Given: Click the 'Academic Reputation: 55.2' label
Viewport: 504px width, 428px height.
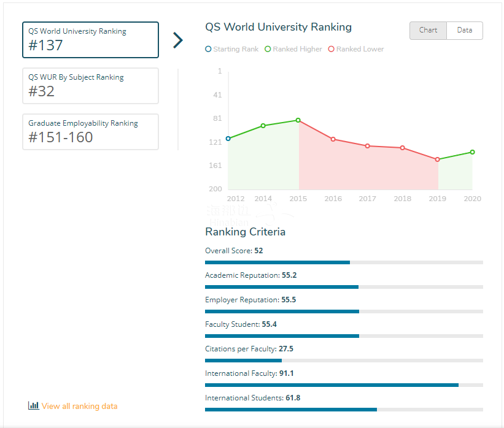Looking at the screenshot, I should click(250, 275).
